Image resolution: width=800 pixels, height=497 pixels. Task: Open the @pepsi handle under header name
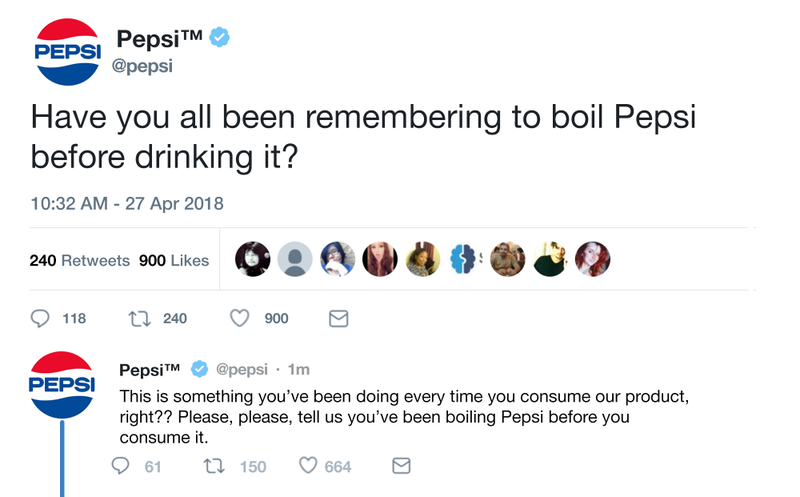pos(142,66)
